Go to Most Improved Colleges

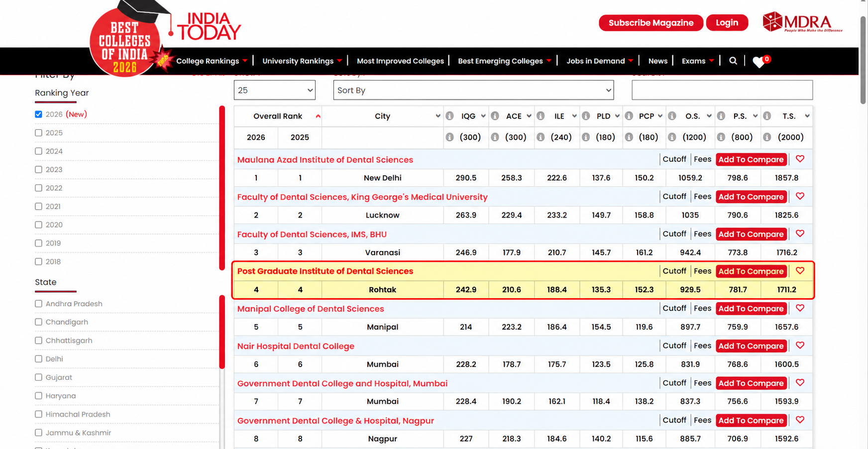[x=400, y=61]
